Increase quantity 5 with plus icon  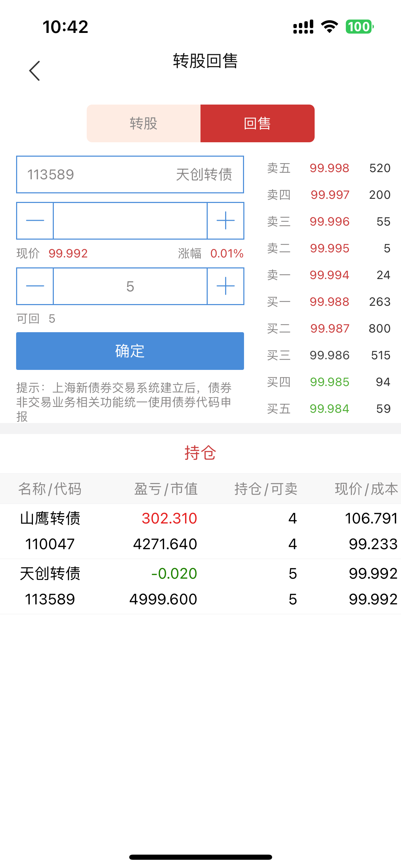coord(226,286)
